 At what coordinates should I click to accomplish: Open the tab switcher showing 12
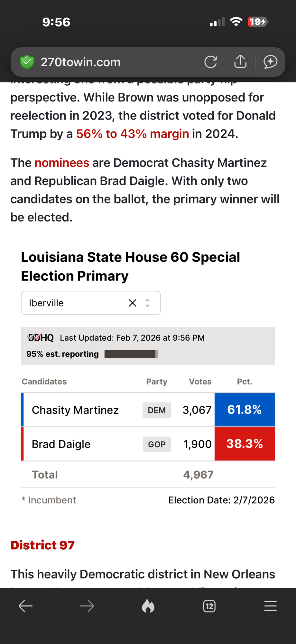[x=209, y=606]
